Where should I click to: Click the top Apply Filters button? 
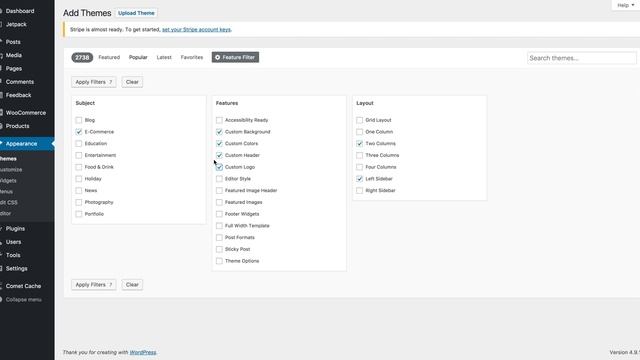coord(93,82)
